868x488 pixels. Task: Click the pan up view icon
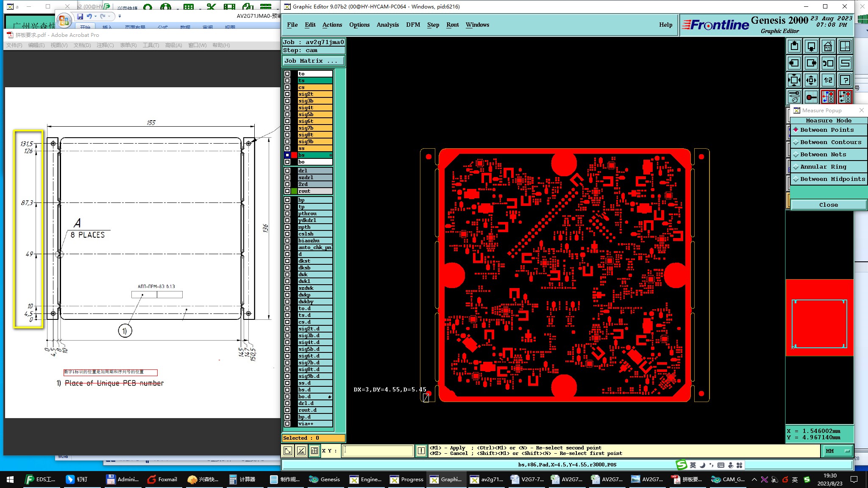pyautogui.click(x=794, y=46)
